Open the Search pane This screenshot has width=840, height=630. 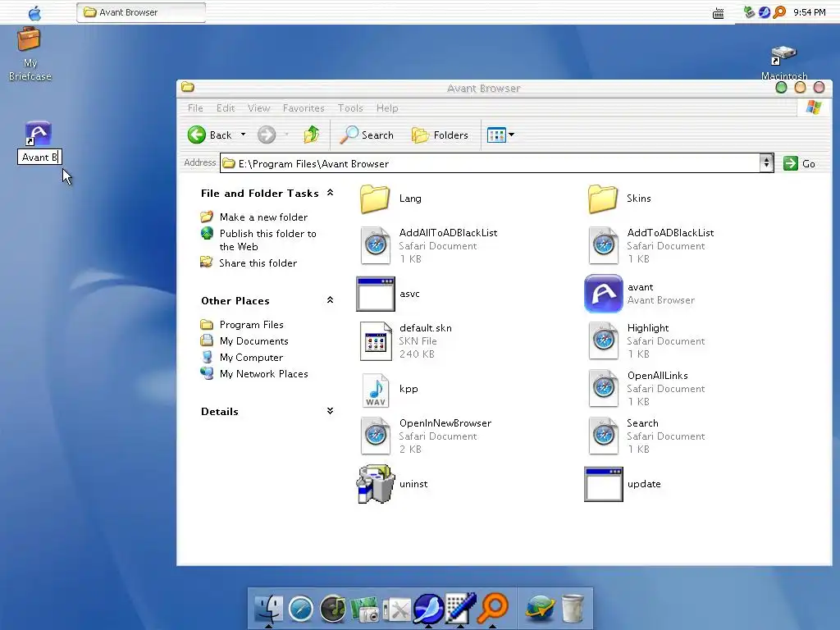[x=367, y=135]
